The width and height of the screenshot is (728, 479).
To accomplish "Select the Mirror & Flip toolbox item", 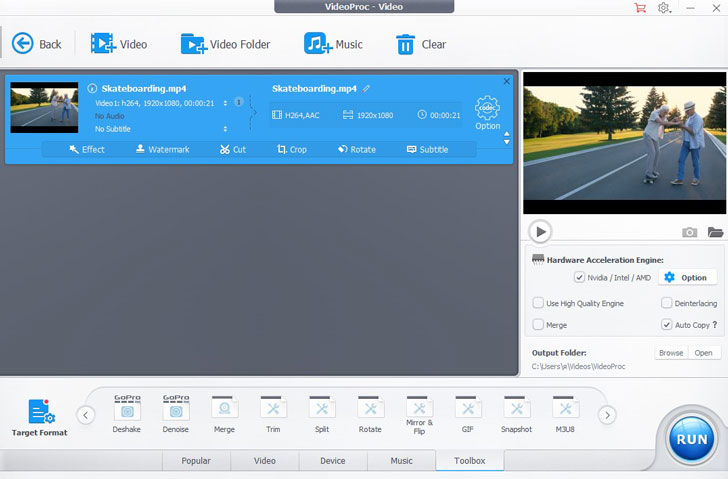I will [x=419, y=415].
